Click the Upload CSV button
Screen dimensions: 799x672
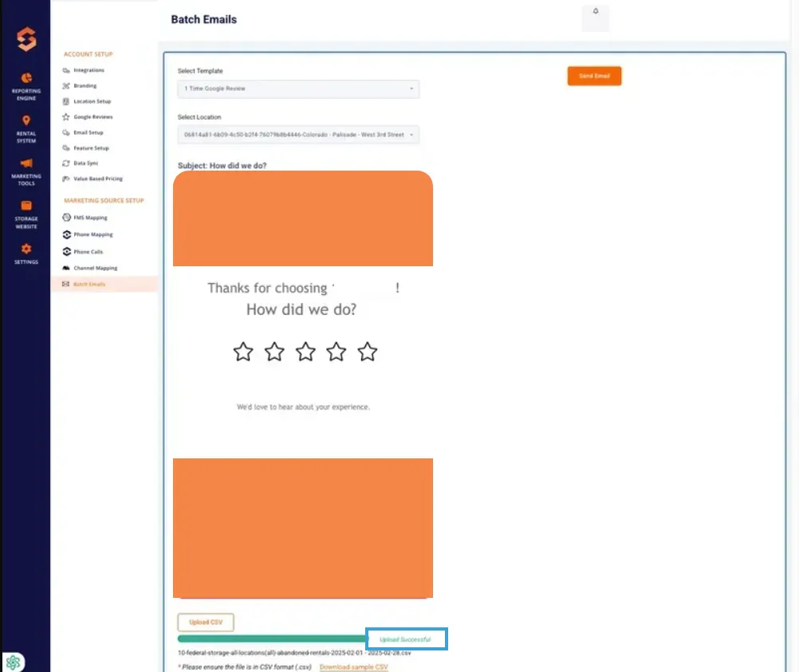tap(206, 622)
